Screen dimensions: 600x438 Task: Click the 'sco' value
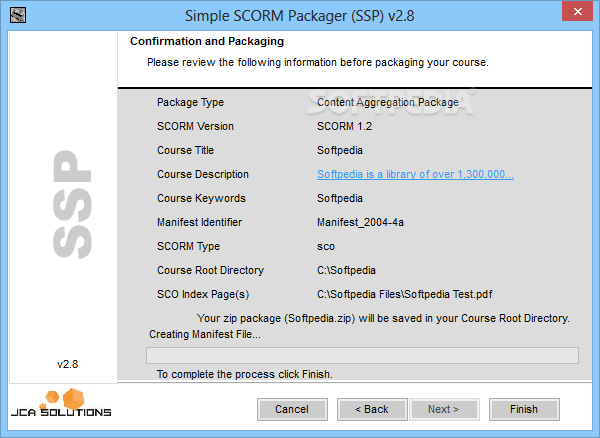coord(326,247)
